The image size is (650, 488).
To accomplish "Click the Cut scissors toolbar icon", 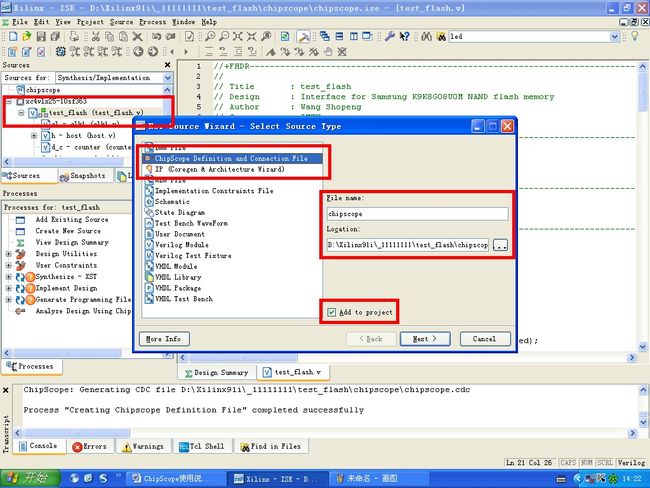I will click(x=96, y=36).
